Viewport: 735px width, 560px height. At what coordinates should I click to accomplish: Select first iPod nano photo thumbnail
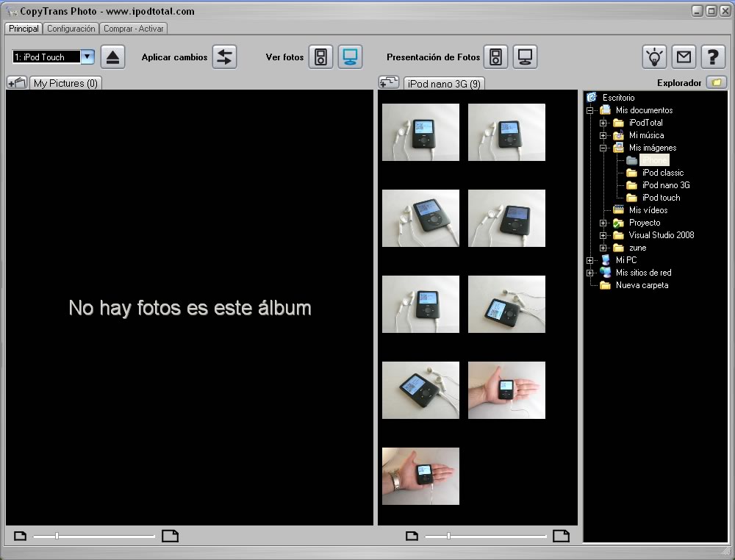coord(420,132)
